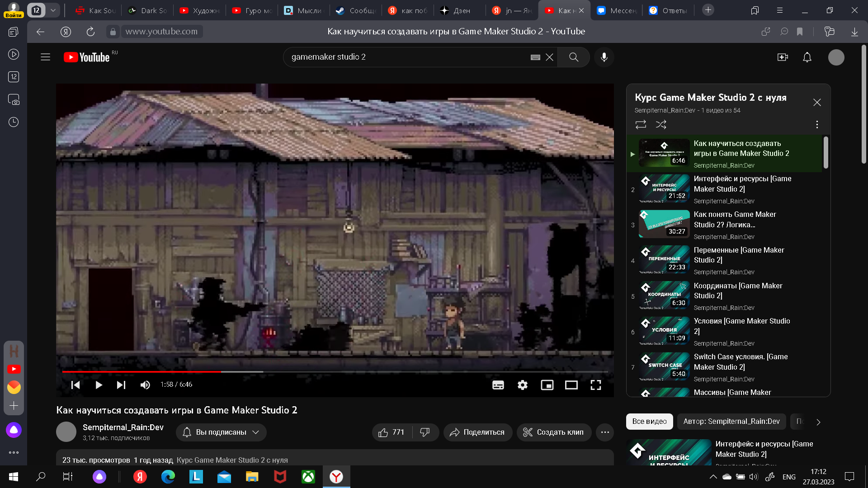Image resolution: width=868 pixels, height=488 pixels.
Task: Go back to the previous video
Action: (x=75, y=385)
